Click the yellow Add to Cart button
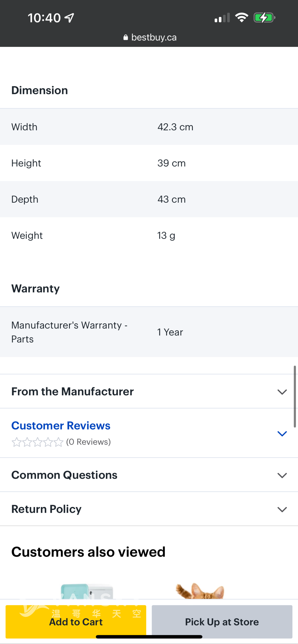 [76, 622]
